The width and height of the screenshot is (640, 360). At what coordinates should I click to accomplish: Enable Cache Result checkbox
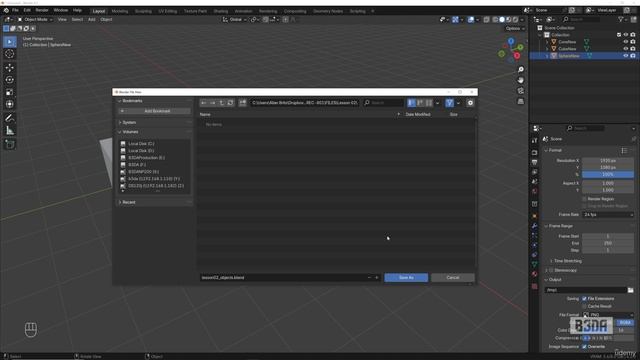[584, 306]
